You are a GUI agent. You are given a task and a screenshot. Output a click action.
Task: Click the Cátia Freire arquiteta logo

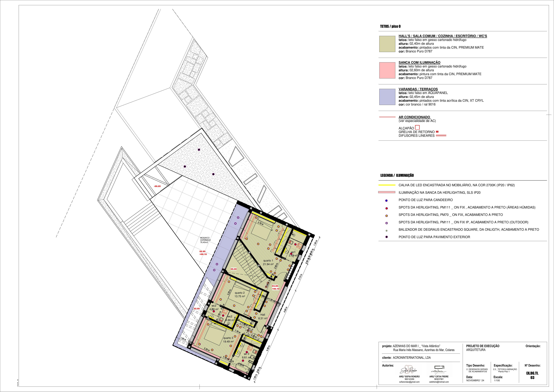pyautogui.click(x=439, y=370)
